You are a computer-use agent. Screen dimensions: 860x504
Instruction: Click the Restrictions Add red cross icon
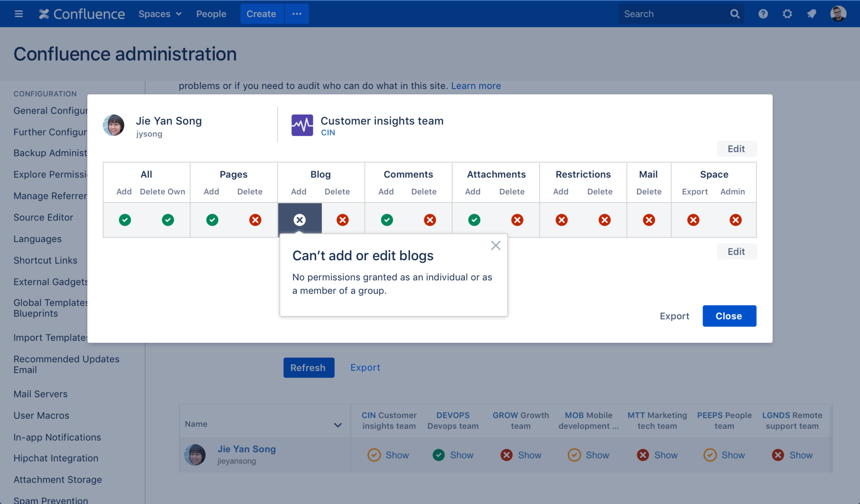tap(561, 220)
